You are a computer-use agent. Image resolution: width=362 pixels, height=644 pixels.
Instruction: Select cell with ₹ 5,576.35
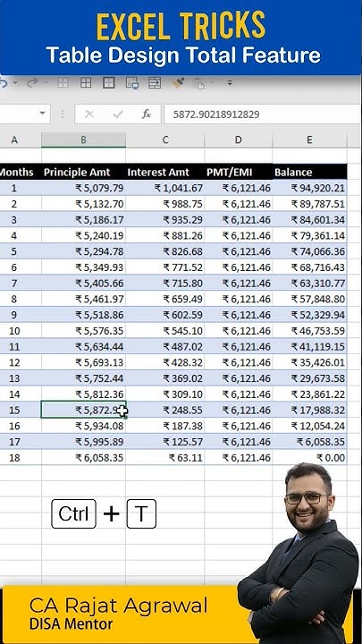[x=83, y=331]
